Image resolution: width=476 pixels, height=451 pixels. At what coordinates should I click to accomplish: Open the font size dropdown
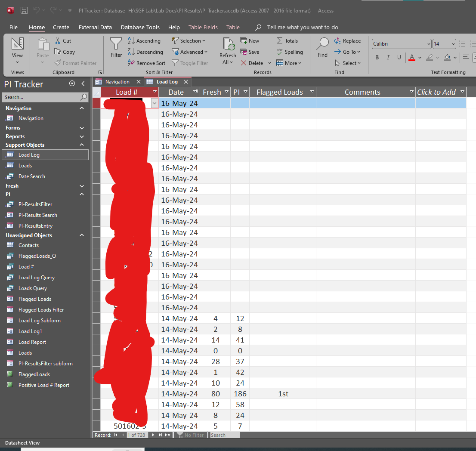coord(453,44)
